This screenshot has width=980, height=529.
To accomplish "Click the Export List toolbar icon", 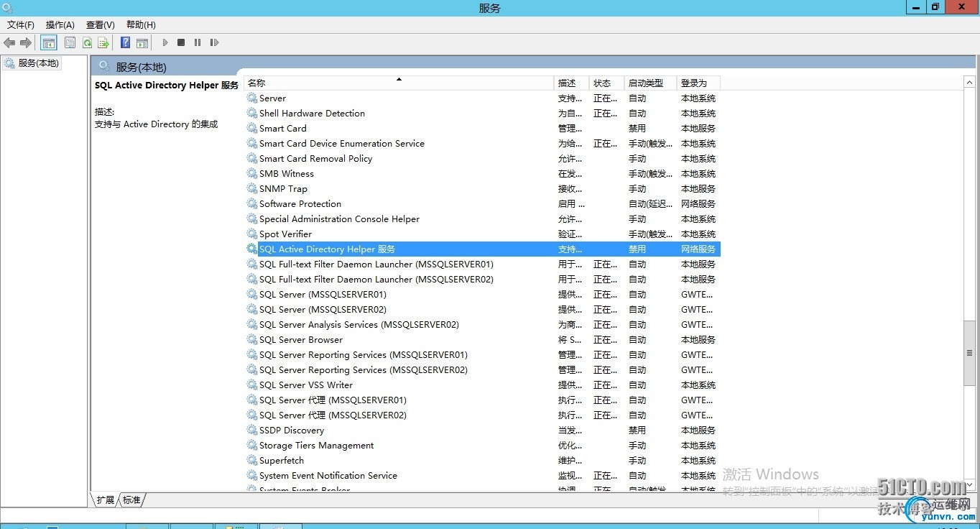I will 103,43.
